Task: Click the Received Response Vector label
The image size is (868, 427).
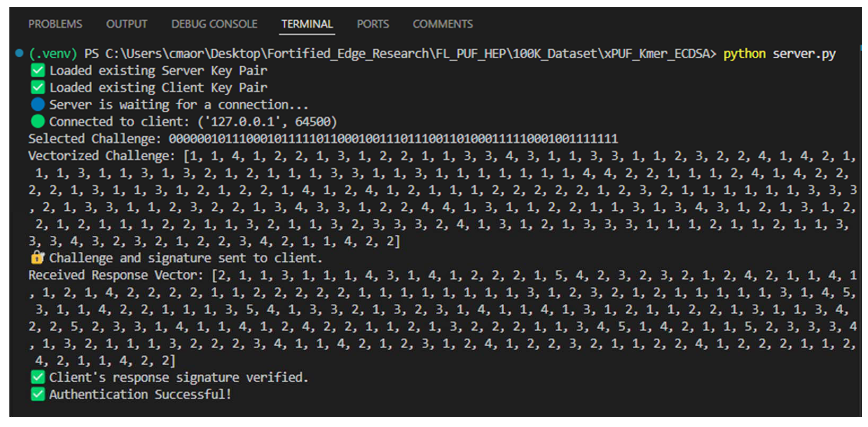Action: [x=116, y=275]
